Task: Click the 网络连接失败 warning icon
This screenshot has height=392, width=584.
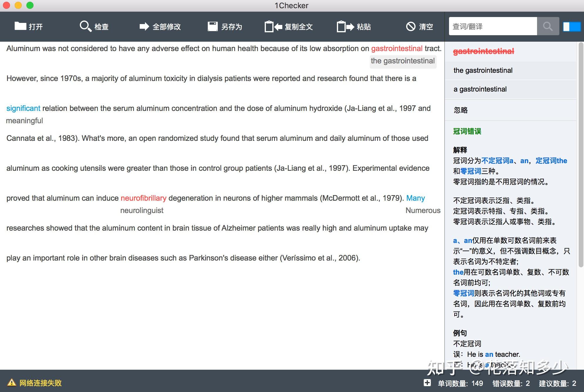Action: point(11,383)
